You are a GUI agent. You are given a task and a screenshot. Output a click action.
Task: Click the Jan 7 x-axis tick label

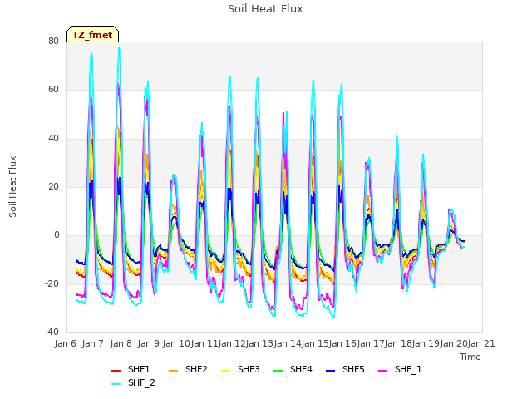coord(93,343)
